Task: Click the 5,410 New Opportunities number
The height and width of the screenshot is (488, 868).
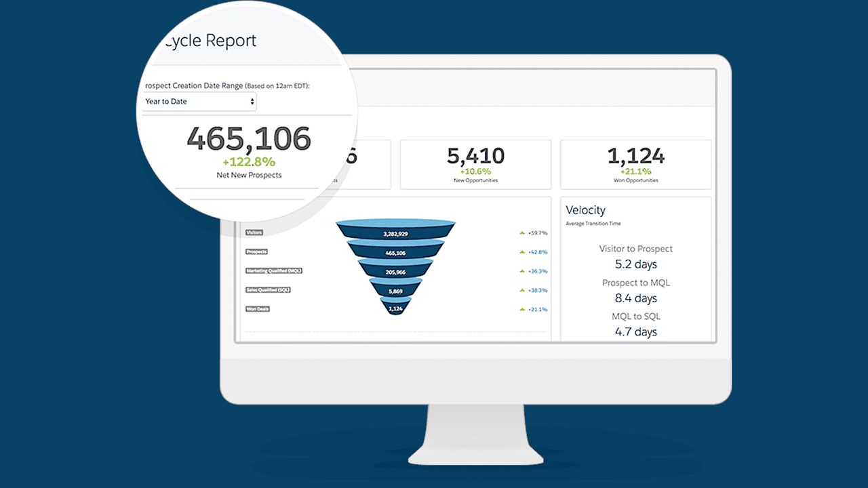Action: [476, 156]
